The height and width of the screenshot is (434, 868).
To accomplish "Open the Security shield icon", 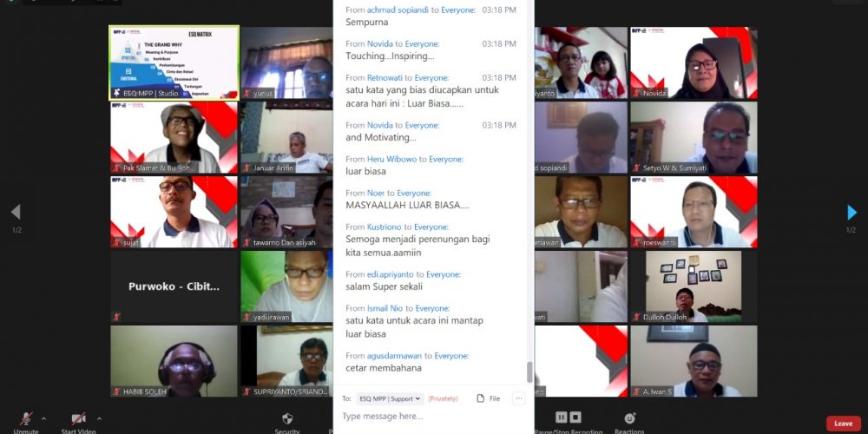I will pyautogui.click(x=287, y=418).
